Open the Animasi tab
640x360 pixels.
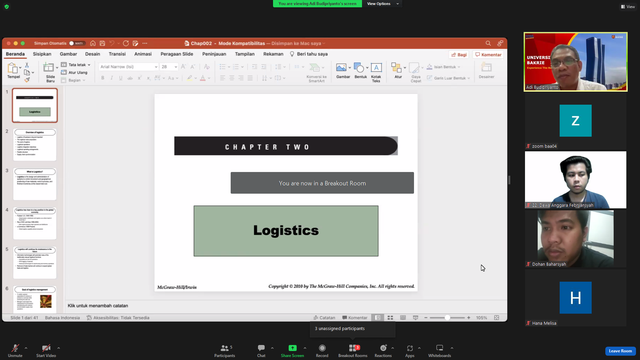click(143, 54)
